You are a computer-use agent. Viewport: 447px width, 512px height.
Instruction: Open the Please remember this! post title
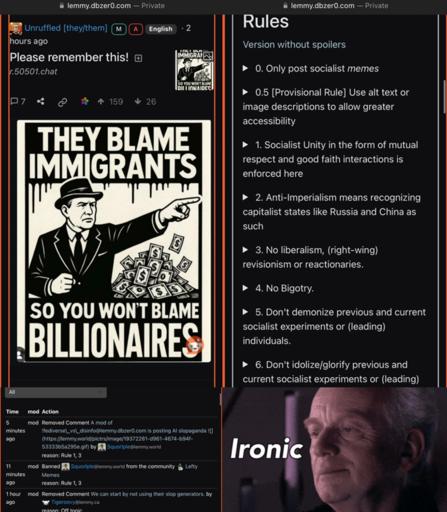click(69, 57)
